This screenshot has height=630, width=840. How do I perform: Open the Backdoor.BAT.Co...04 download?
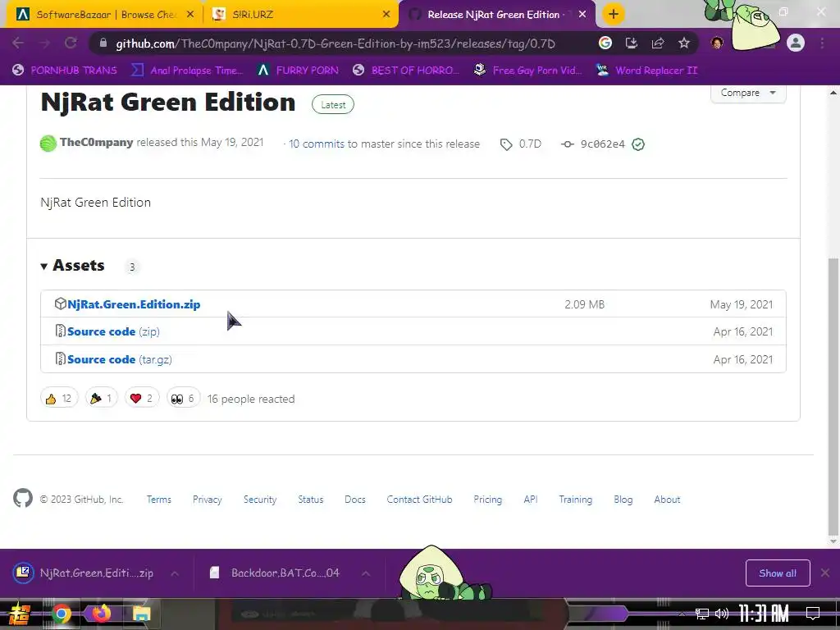click(276, 573)
